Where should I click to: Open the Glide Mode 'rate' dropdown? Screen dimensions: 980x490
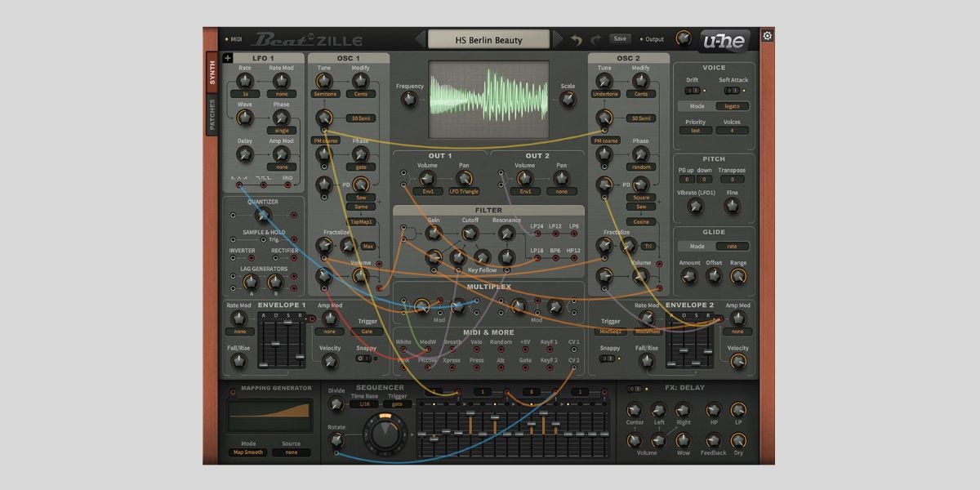(x=732, y=247)
